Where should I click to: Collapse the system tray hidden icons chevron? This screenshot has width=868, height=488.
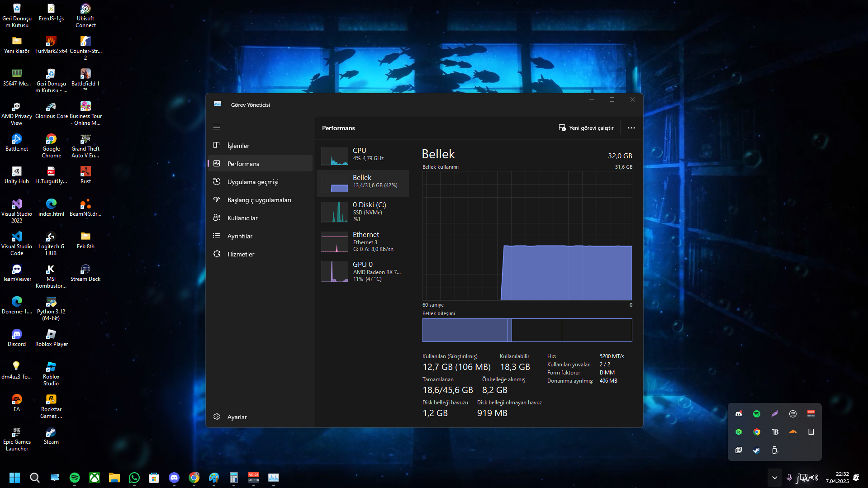tap(774, 478)
